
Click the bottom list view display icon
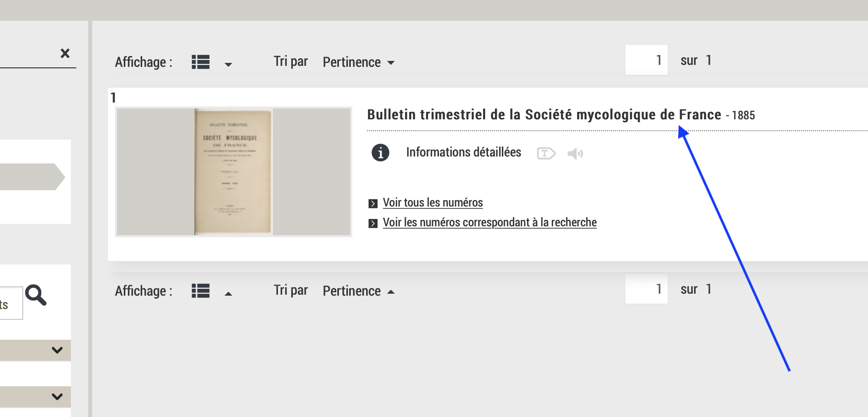201,291
